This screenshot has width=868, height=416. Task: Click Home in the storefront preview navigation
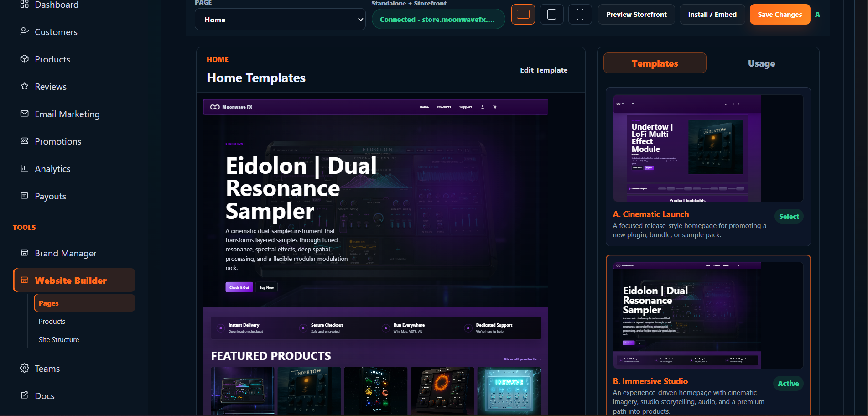pos(424,107)
